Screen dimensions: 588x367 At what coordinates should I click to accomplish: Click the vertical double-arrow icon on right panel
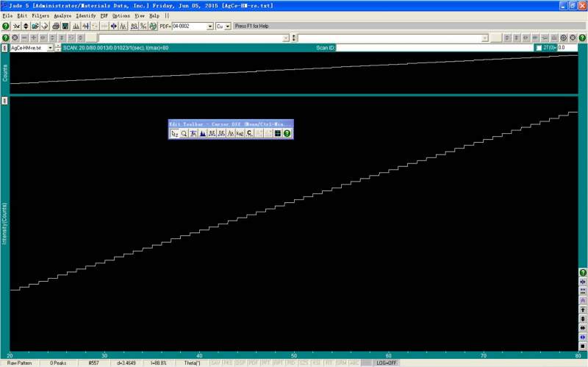point(583,319)
